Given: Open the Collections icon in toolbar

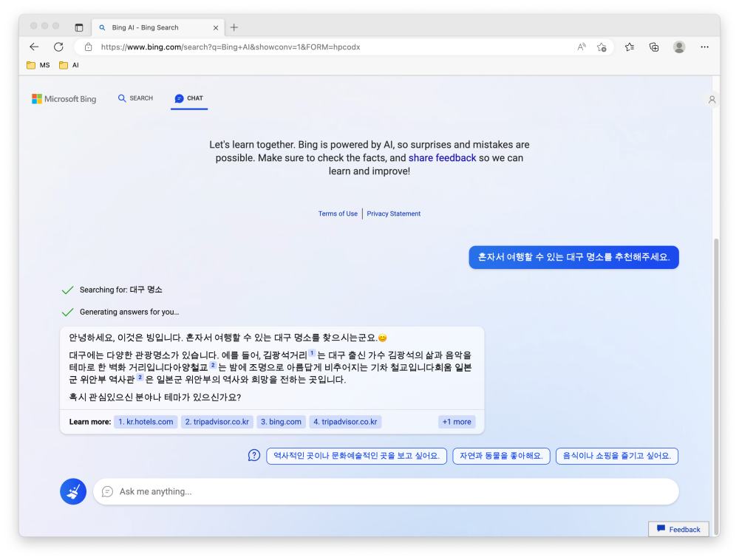Looking at the screenshot, I should pyautogui.click(x=654, y=47).
